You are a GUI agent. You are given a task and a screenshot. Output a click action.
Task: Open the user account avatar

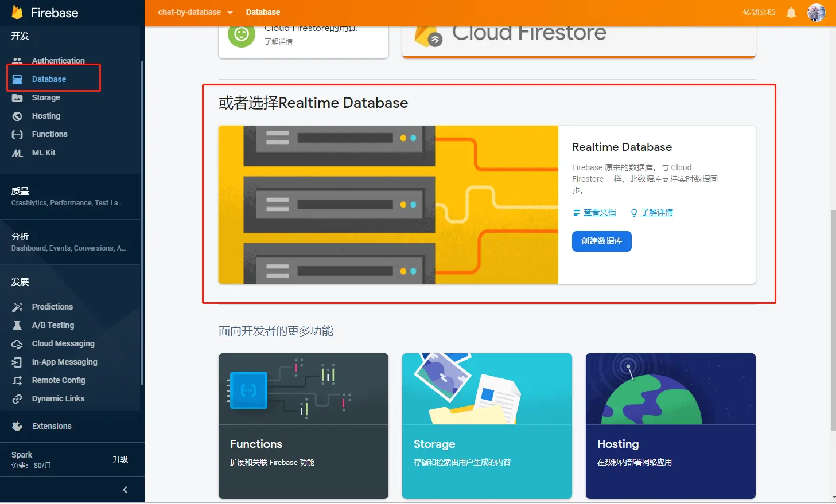816,12
